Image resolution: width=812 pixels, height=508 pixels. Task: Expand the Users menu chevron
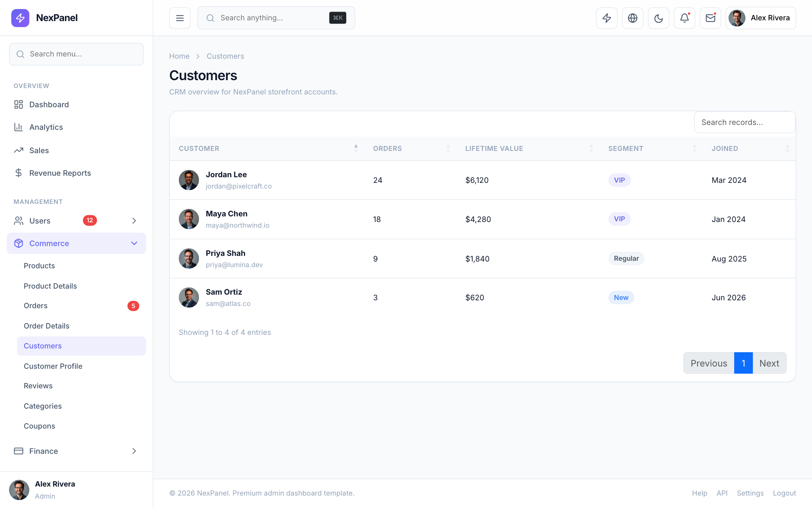coord(134,221)
